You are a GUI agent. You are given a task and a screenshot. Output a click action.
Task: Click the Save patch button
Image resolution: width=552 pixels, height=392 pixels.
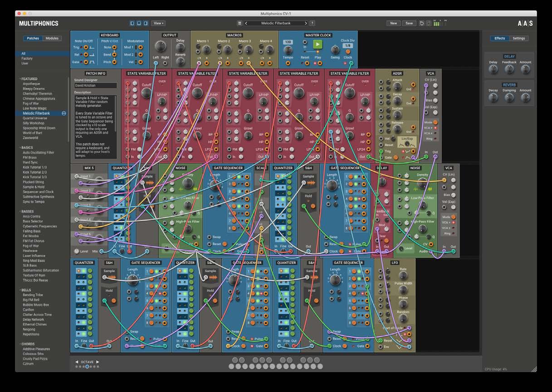409,23
